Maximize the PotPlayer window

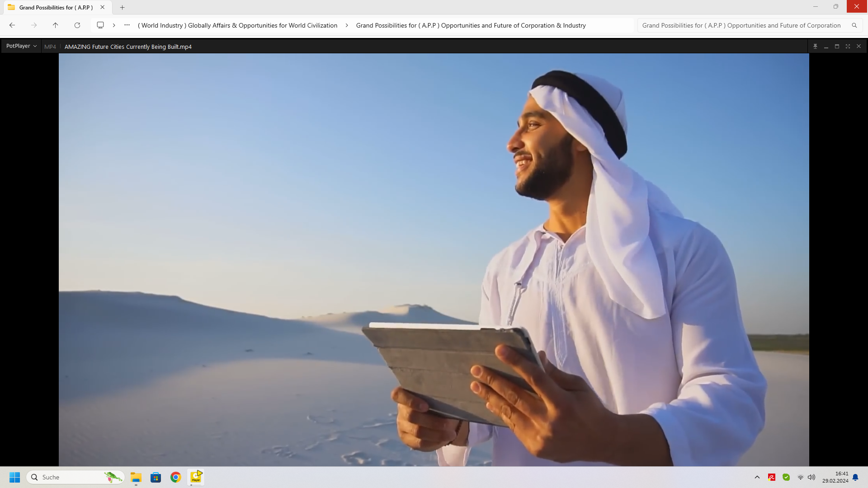(837, 47)
